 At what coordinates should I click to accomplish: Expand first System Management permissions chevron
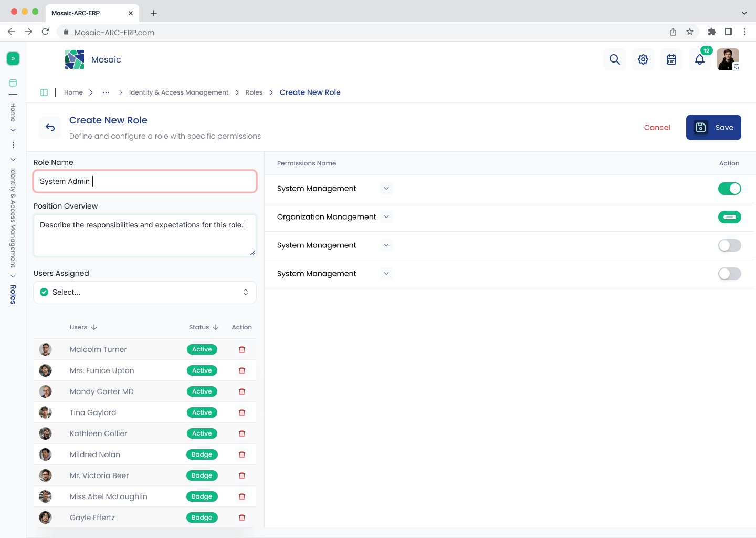point(386,188)
